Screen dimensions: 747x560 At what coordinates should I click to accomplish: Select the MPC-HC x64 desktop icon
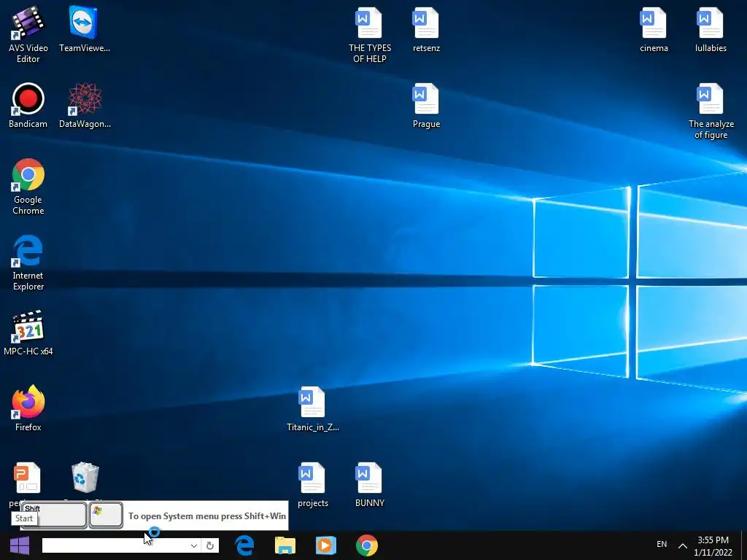click(28, 332)
